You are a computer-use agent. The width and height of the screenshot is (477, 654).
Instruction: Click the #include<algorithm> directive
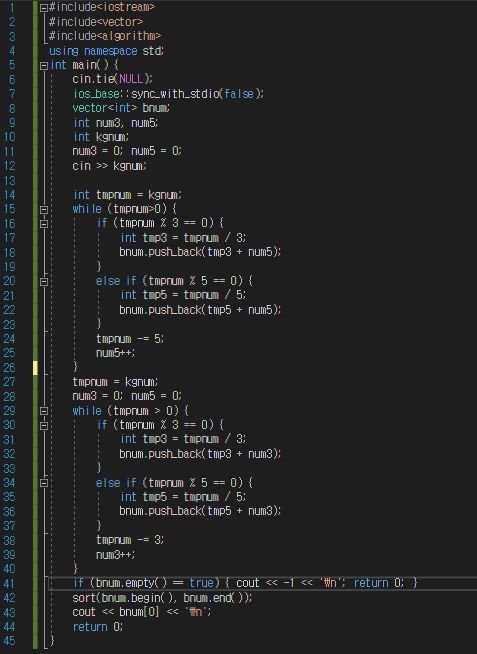tap(105, 36)
